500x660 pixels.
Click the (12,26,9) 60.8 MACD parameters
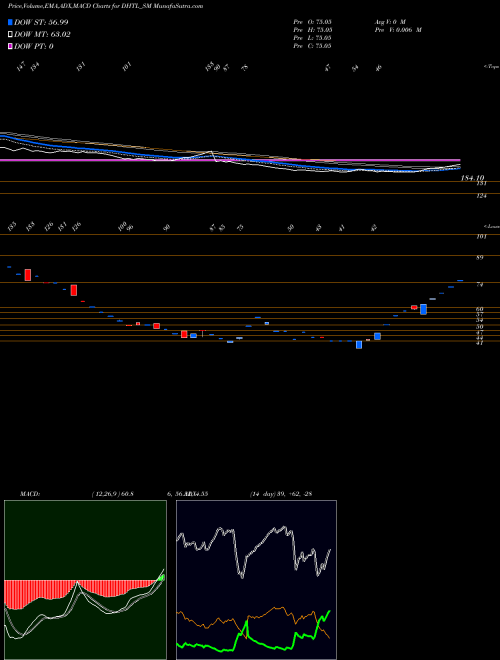pyautogui.click(x=112, y=494)
